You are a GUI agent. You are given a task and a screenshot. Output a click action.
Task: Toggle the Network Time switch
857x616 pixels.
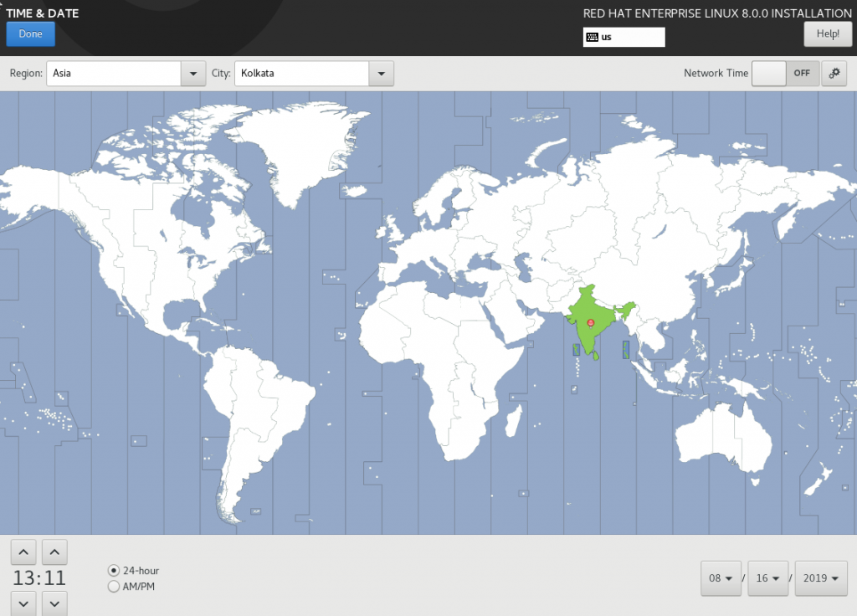coord(785,73)
